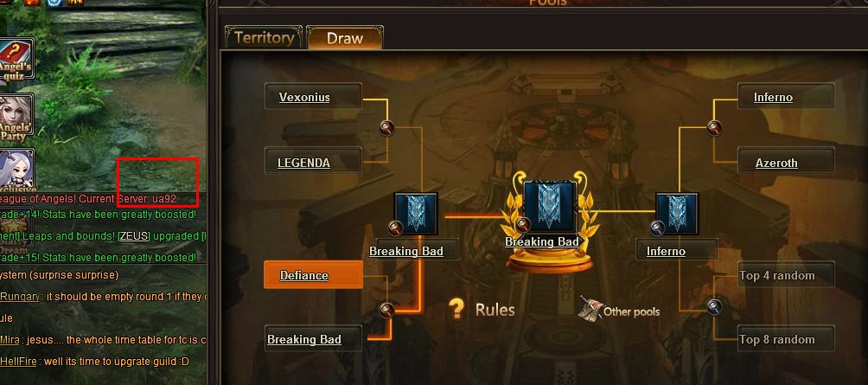Click the Inferno semifinal guild banner
The width and height of the screenshot is (868, 385).
pos(676,214)
